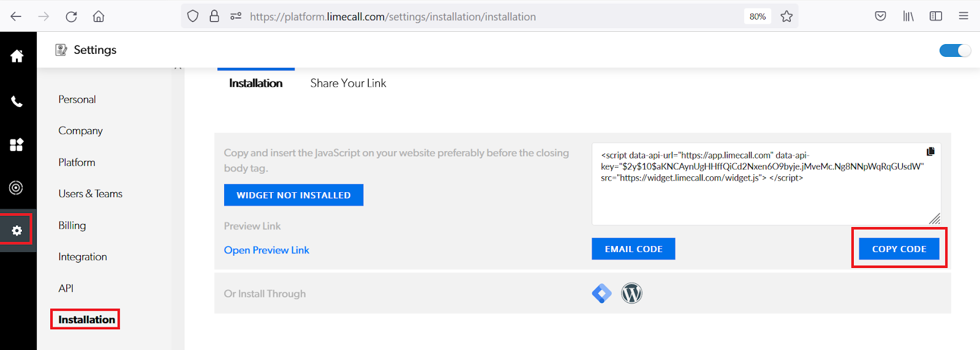Select the Installation tab

255,83
